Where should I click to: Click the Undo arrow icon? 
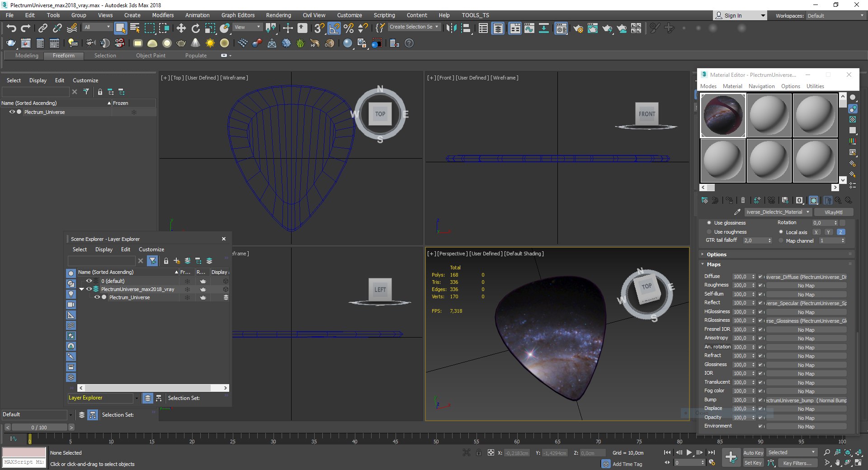[x=11, y=28]
